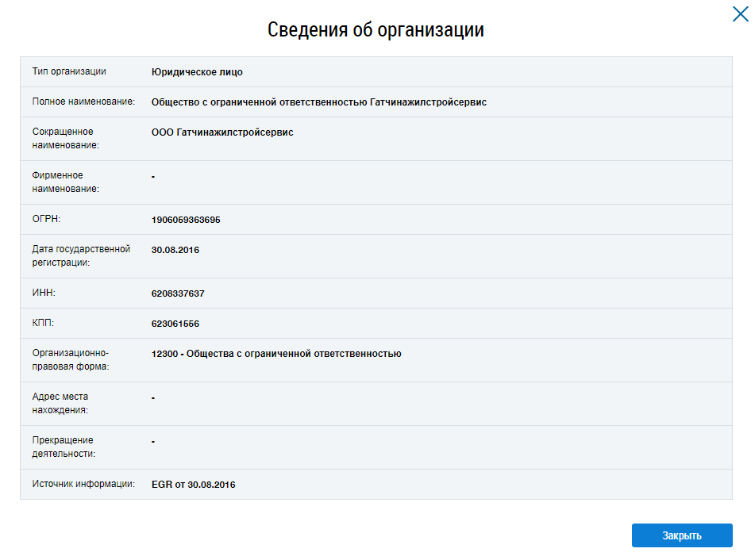Click the ОГРН number 1906059363695
The image size is (755, 560).
tap(186, 220)
